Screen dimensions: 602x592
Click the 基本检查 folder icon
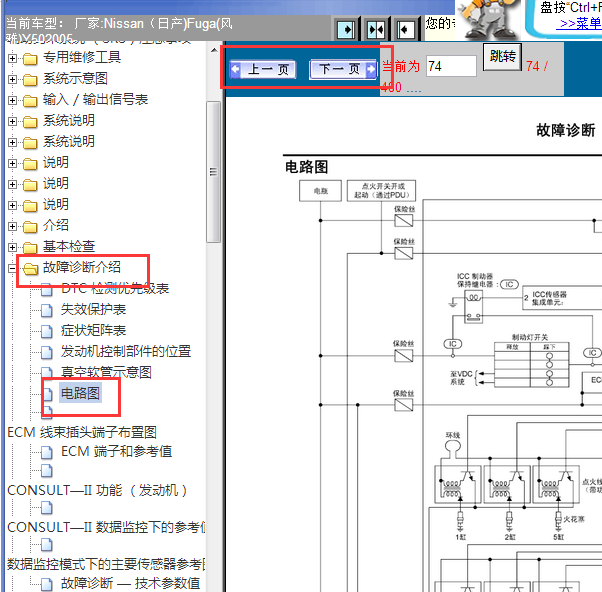(30, 248)
